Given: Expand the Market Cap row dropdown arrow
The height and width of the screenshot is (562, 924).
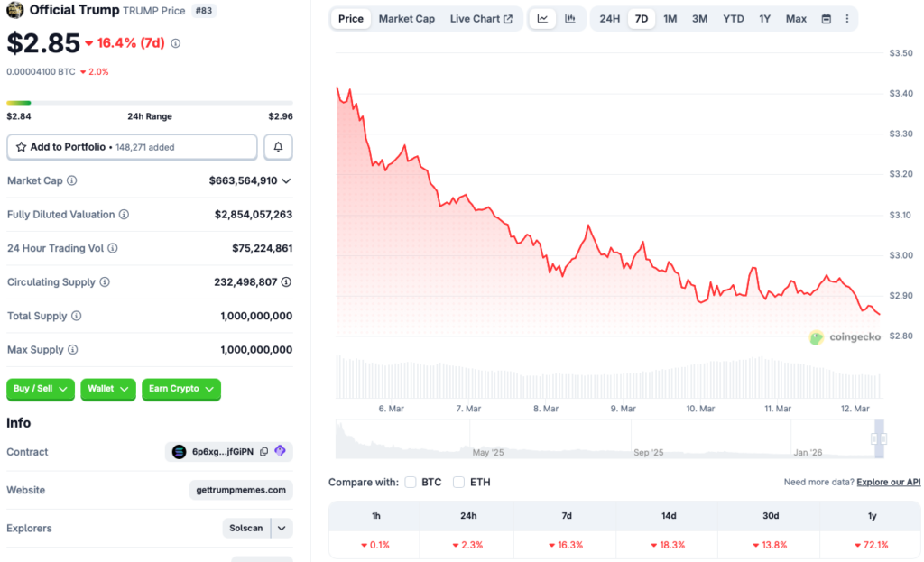Looking at the screenshot, I should point(287,180).
